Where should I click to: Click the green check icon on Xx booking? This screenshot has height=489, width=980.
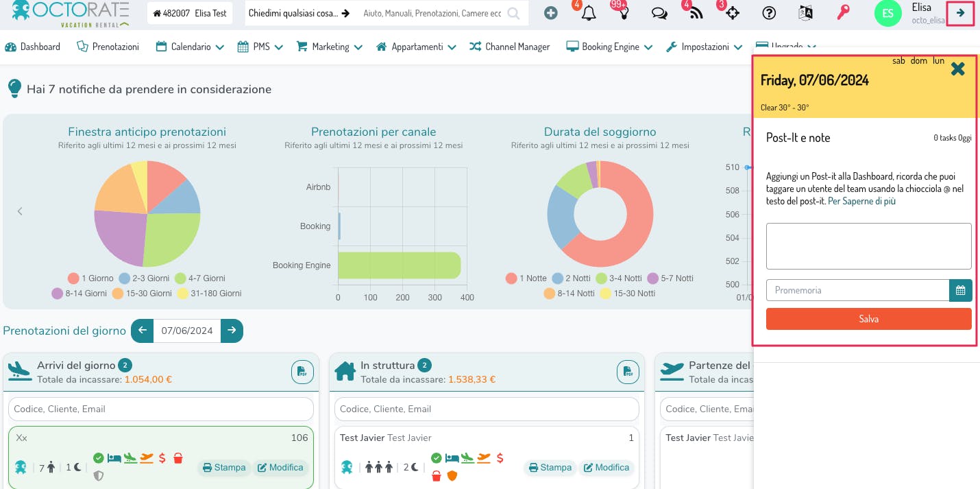coord(99,458)
